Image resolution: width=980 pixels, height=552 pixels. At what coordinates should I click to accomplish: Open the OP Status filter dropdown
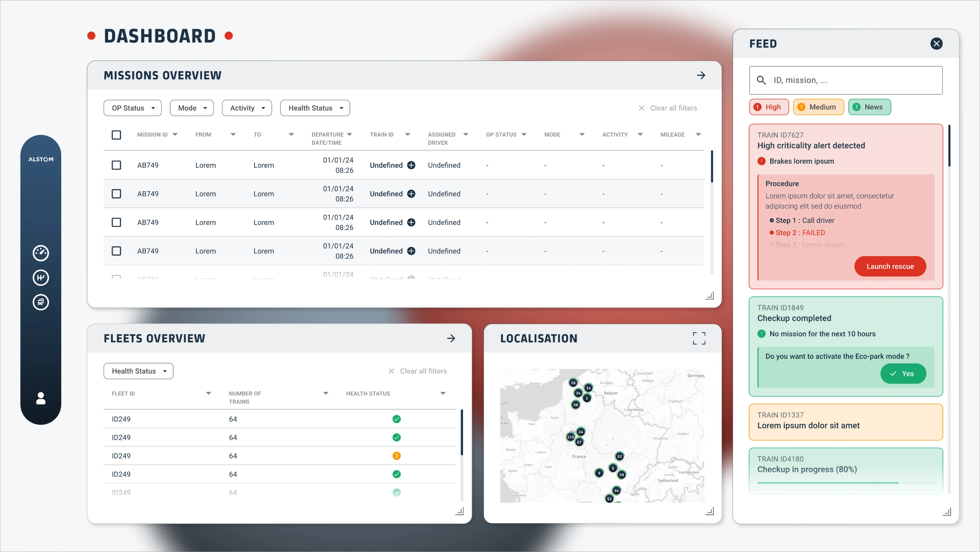coord(132,108)
